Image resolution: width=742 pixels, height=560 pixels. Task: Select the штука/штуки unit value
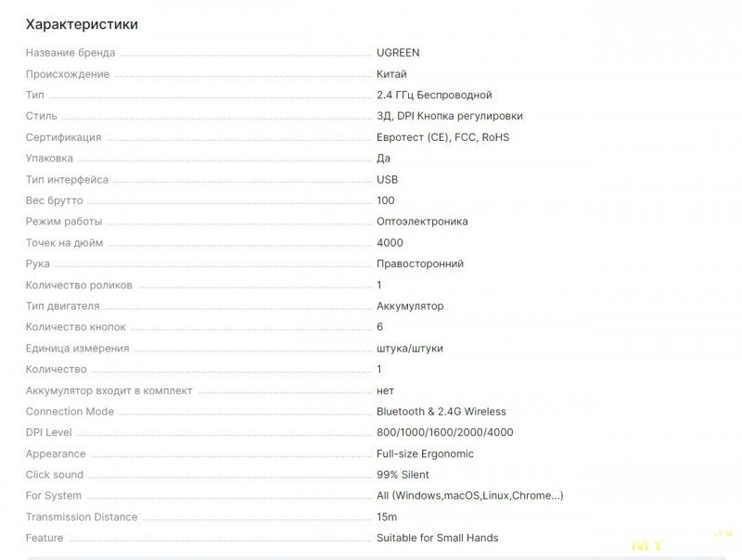(x=409, y=349)
